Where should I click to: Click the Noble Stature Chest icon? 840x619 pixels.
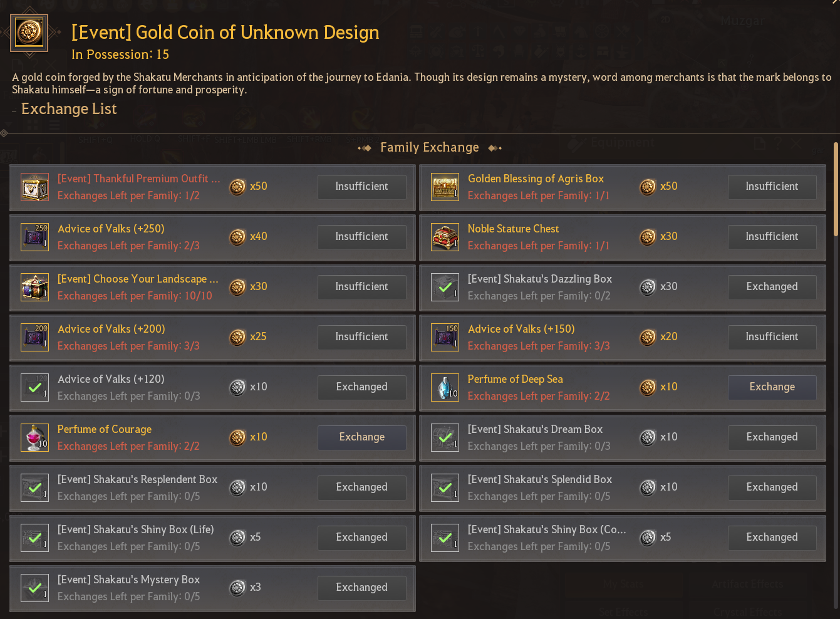(x=445, y=237)
